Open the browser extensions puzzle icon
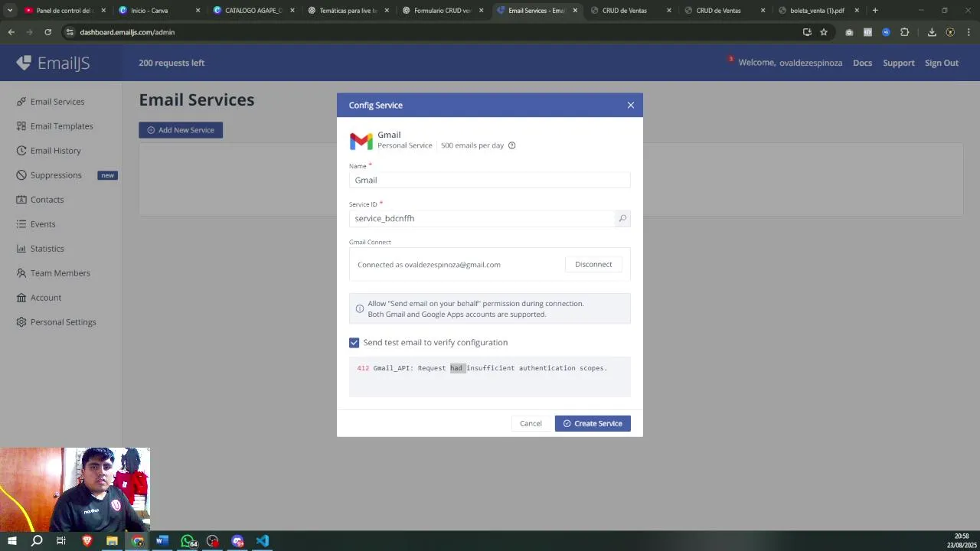 click(x=905, y=32)
